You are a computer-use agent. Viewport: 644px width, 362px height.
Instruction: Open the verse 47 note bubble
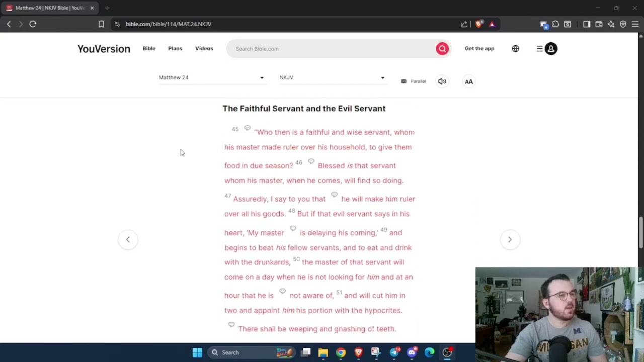pos(334,195)
